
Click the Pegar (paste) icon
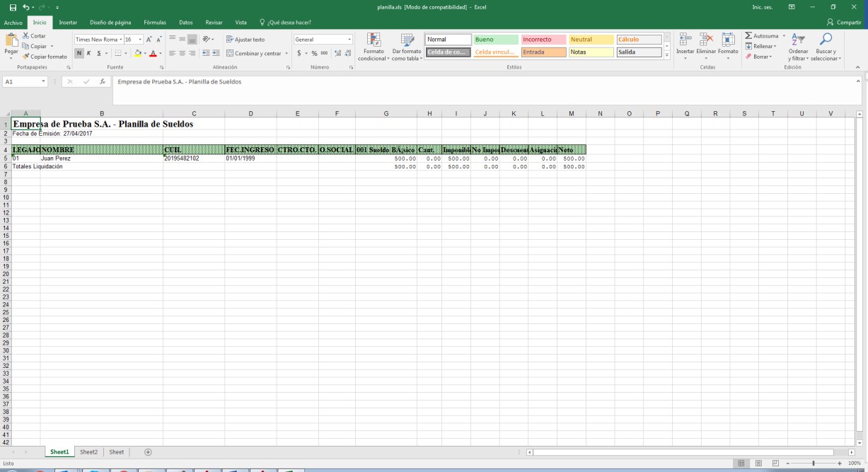[x=11, y=41]
